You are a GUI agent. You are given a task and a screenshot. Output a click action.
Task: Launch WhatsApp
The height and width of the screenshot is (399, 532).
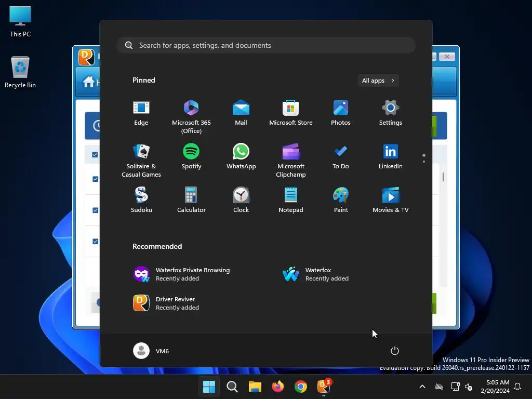click(241, 157)
